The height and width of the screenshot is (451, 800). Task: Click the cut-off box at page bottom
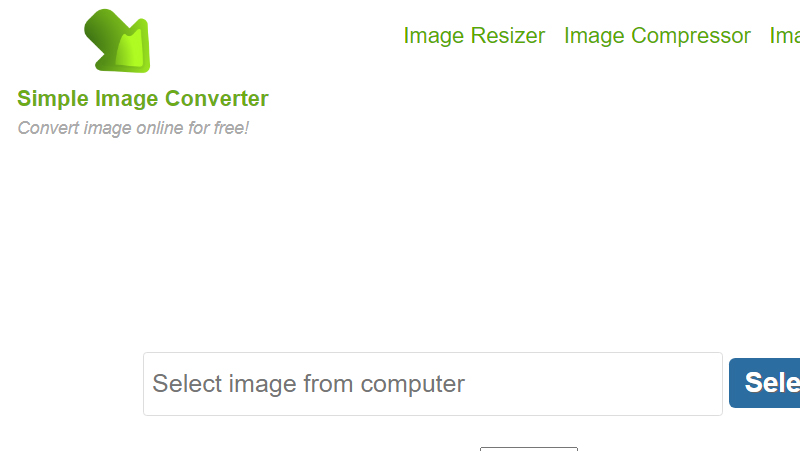point(529,449)
